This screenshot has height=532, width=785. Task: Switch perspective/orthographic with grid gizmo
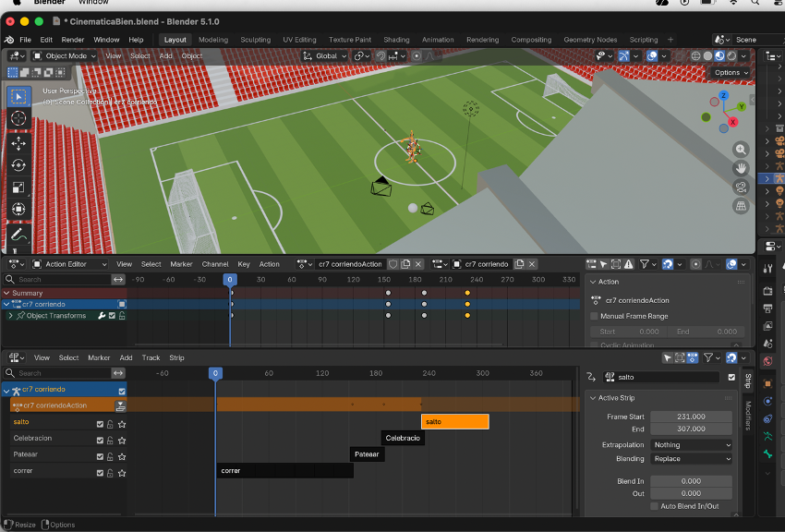[x=741, y=206]
